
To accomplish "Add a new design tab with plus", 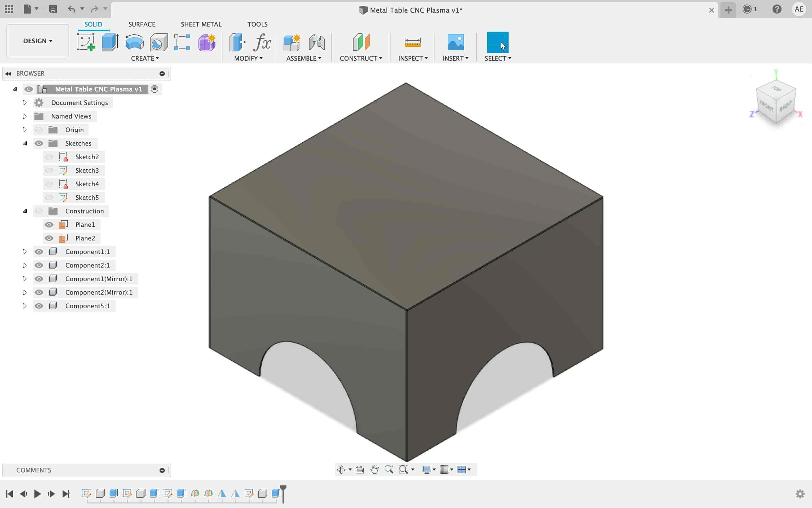I will (728, 10).
